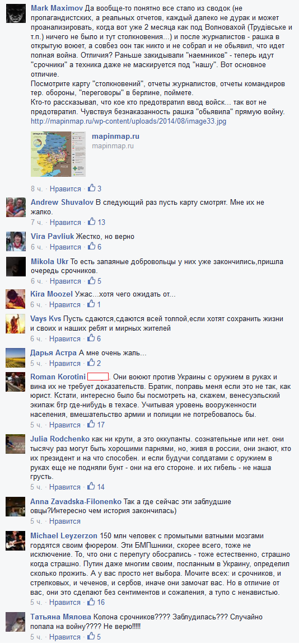Click Нравится under Kira Moozel's comment
The width and height of the screenshot is (299, 644).
65,305
